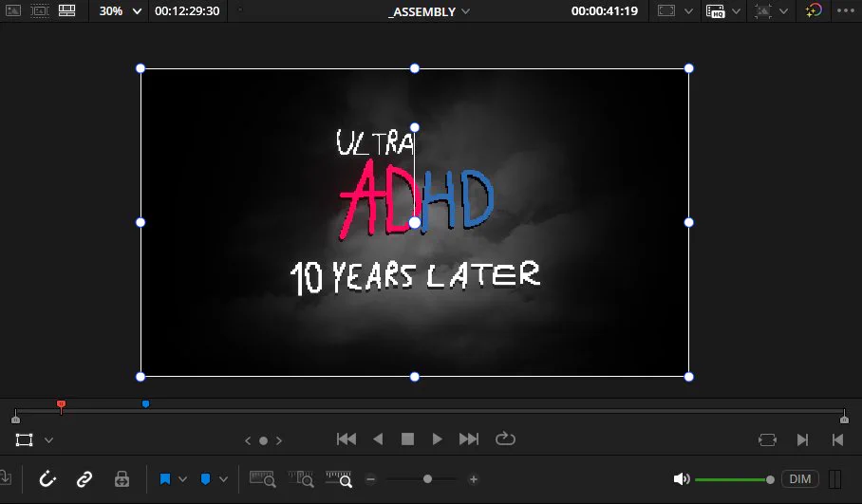This screenshot has width=862, height=504.
Task: Go to first frame
Action: [x=347, y=439]
